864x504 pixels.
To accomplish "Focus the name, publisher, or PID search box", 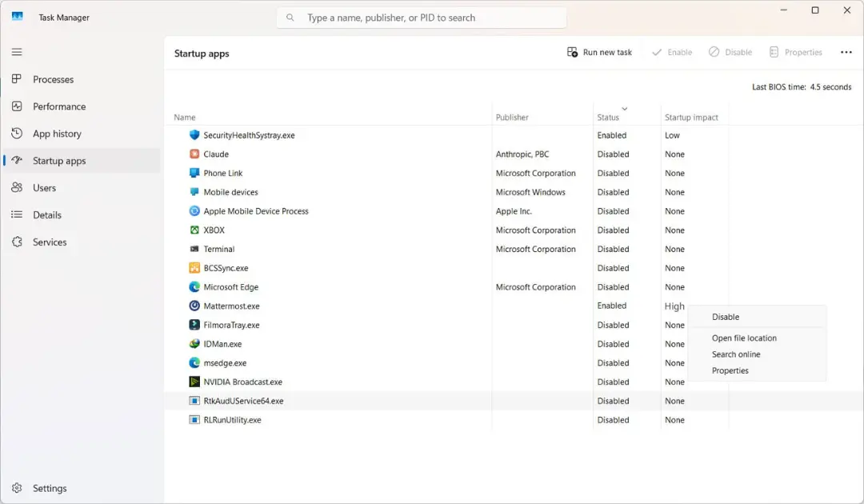I will pyautogui.click(x=422, y=18).
